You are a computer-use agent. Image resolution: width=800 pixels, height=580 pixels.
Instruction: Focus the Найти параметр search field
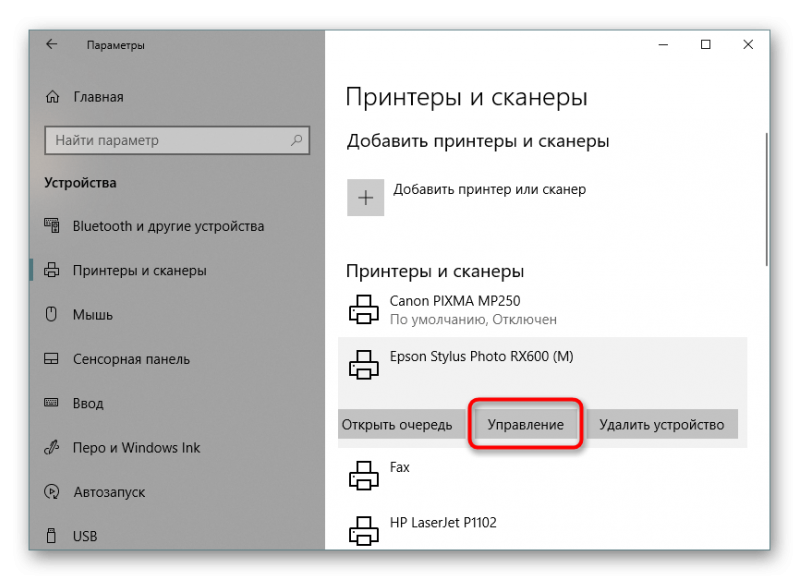[x=177, y=140]
